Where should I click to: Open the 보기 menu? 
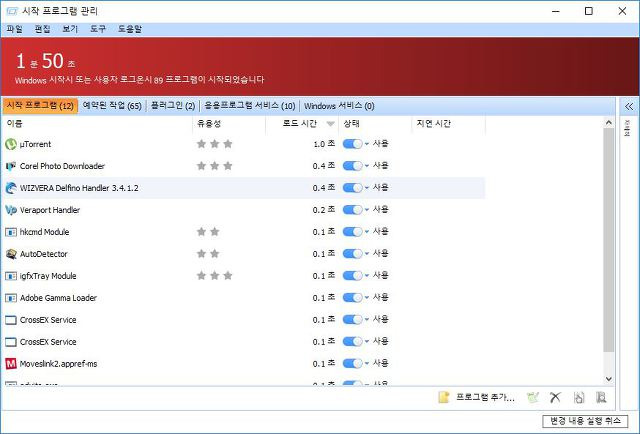(x=70, y=29)
